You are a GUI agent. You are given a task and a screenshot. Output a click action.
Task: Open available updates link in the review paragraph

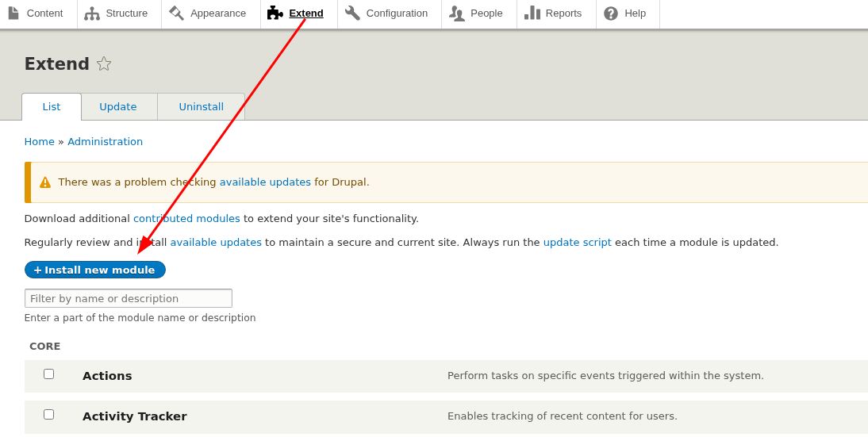point(216,242)
